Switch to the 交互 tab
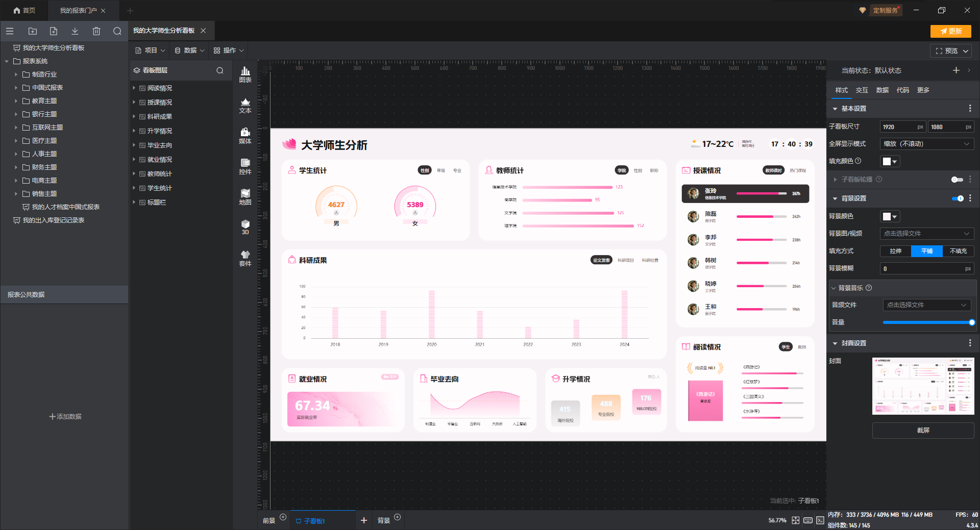This screenshot has height=530, width=980. (862, 90)
